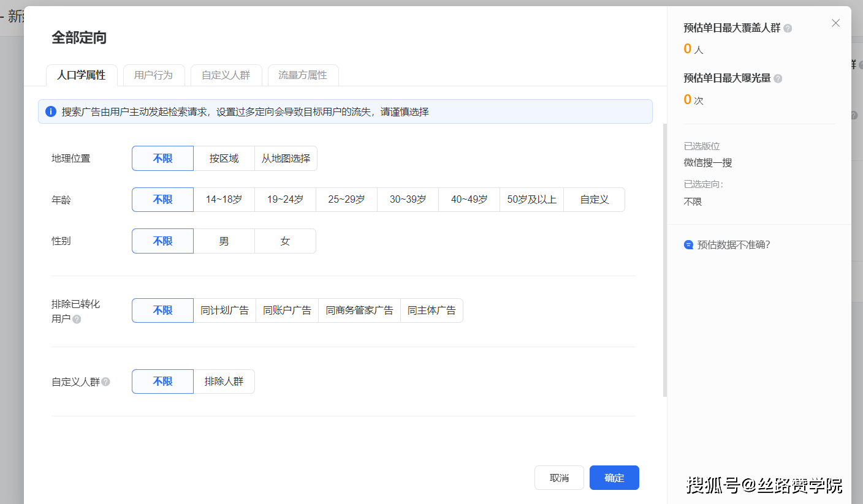Switch to 用户行为 tab

(154, 75)
